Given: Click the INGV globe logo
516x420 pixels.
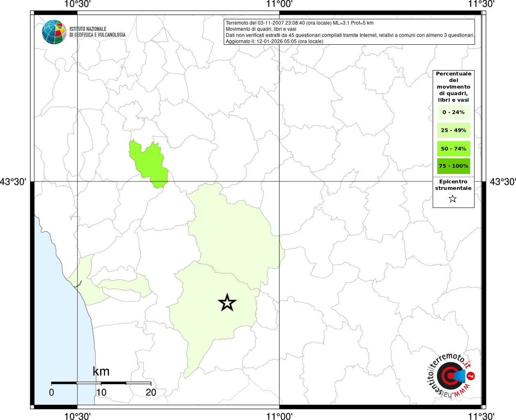Looking at the screenshot, I should [x=54, y=32].
